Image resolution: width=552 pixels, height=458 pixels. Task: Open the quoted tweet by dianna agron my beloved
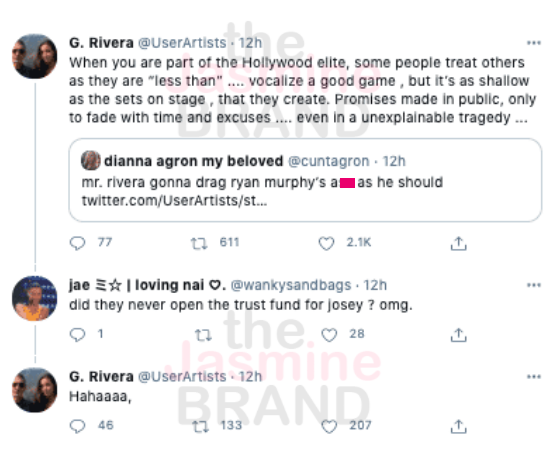[x=305, y=180]
